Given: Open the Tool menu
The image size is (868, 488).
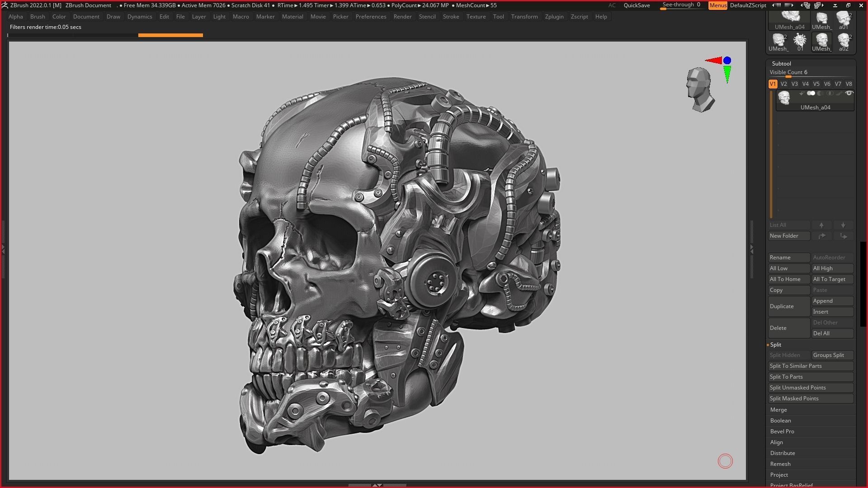Looking at the screenshot, I should [x=498, y=17].
